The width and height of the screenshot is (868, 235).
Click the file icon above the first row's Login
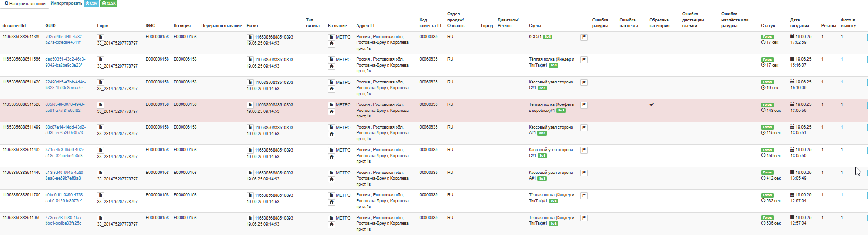point(101,37)
